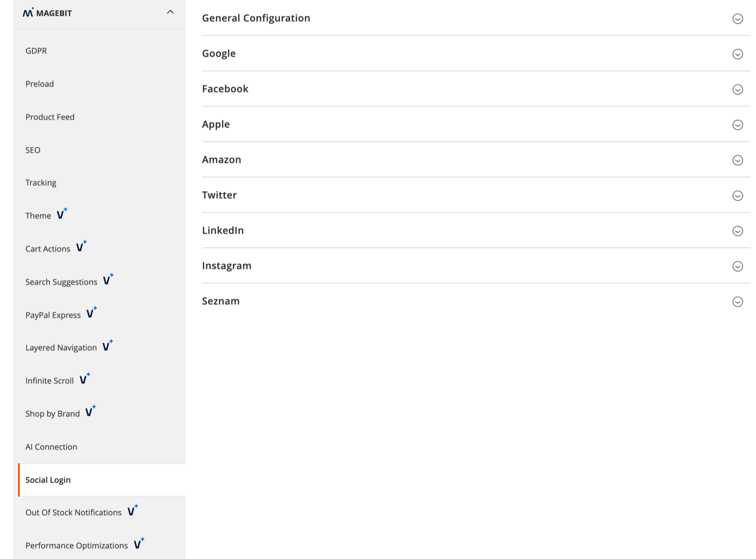Click the General Configuration circle arrow icon

pyautogui.click(x=738, y=19)
